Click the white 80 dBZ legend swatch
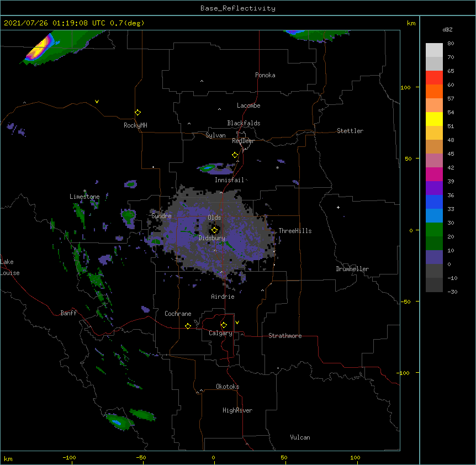The image size is (476, 465). pos(434,50)
